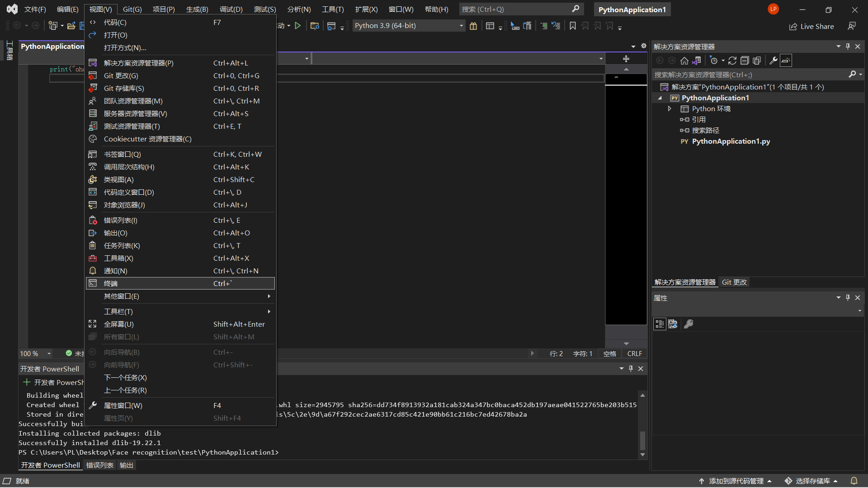Click the sync/refresh icon in Solution Explorer

click(732, 61)
